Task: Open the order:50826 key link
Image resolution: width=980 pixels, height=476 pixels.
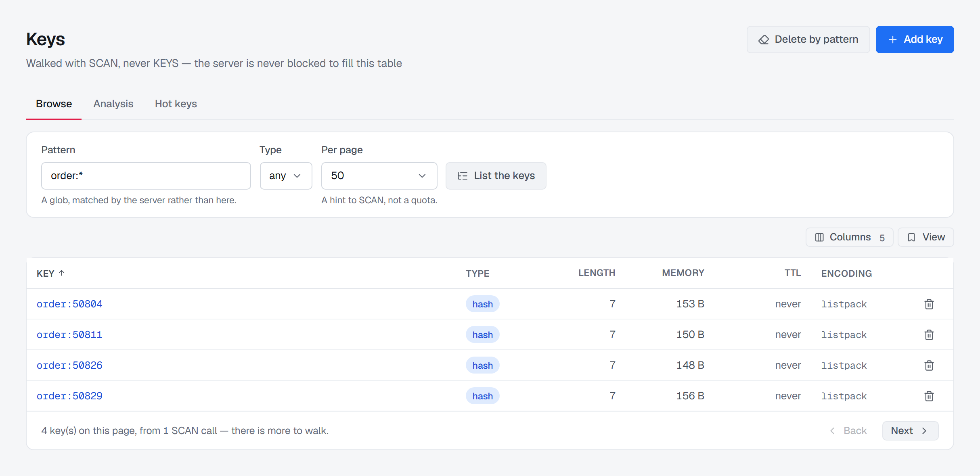Action: coord(69,365)
